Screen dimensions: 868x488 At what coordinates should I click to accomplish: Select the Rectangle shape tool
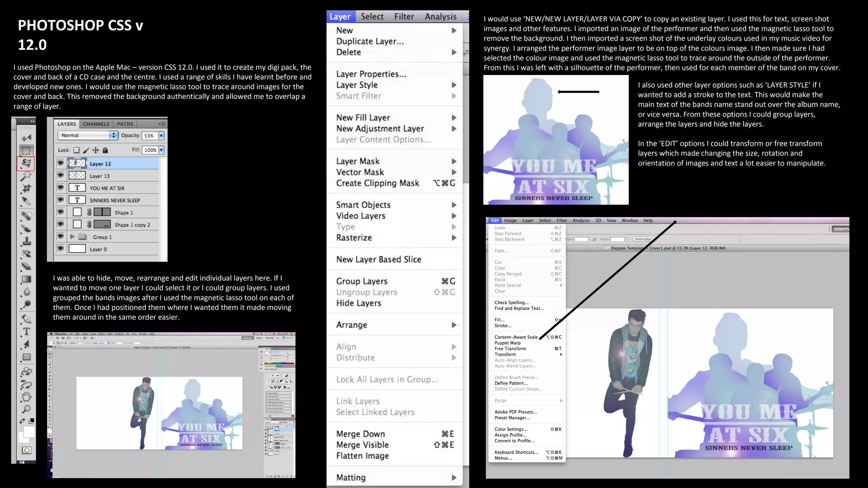click(26, 357)
